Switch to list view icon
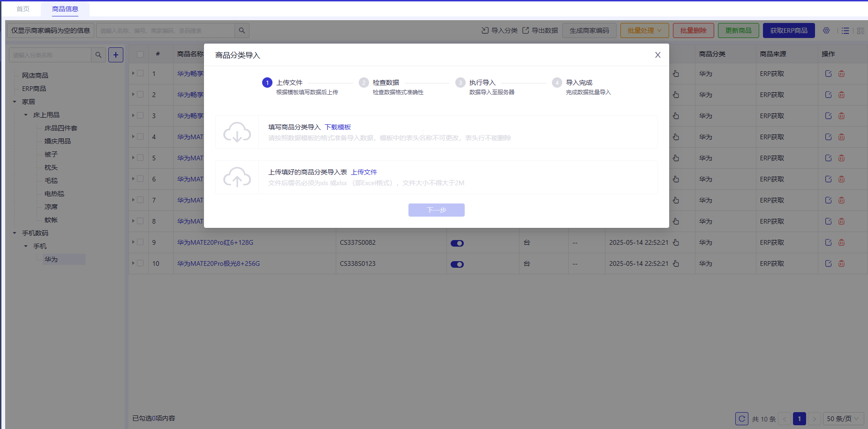The height and width of the screenshot is (429, 868). point(845,30)
